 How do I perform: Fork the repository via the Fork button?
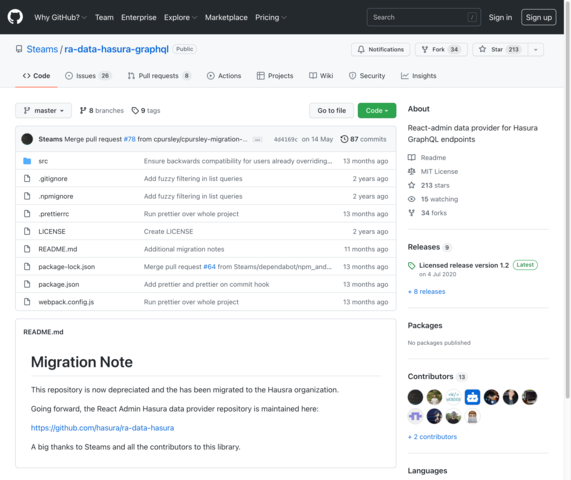coord(441,50)
